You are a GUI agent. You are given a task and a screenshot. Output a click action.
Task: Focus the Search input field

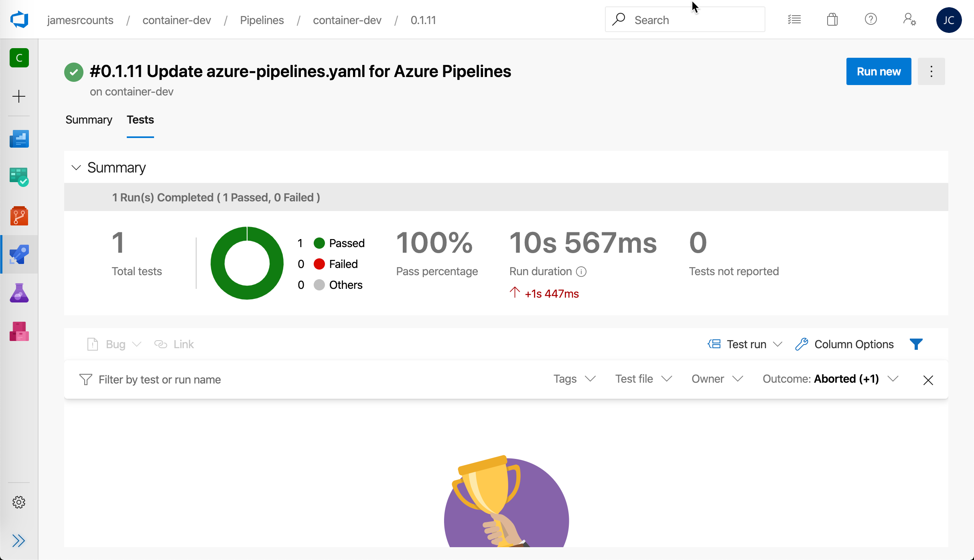(x=685, y=19)
